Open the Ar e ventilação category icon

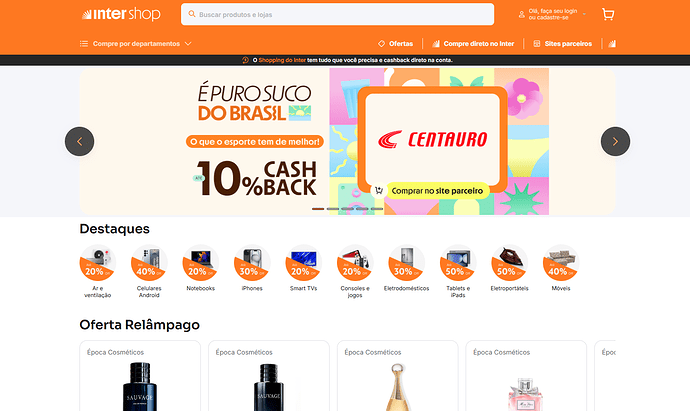pyautogui.click(x=98, y=263)
